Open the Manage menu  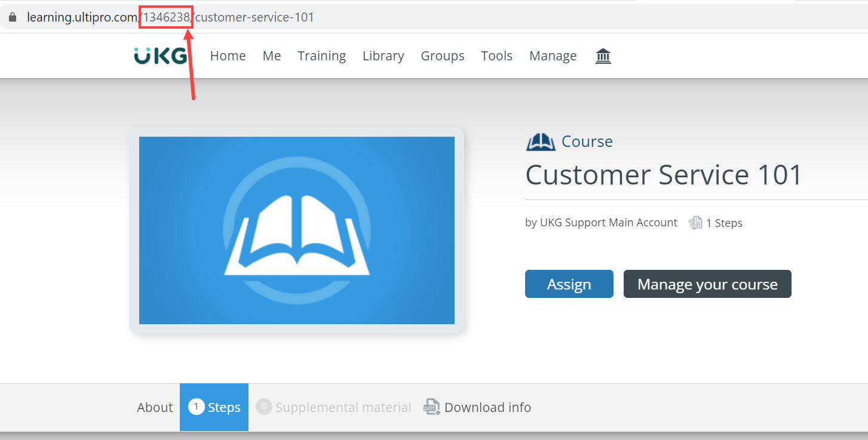coord(553,56)
